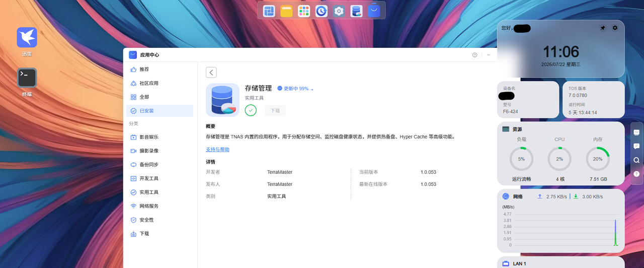Screen dimensions: 644x268
Task: Click the 资源 panel monitor icon
Action: coord(506,129)
